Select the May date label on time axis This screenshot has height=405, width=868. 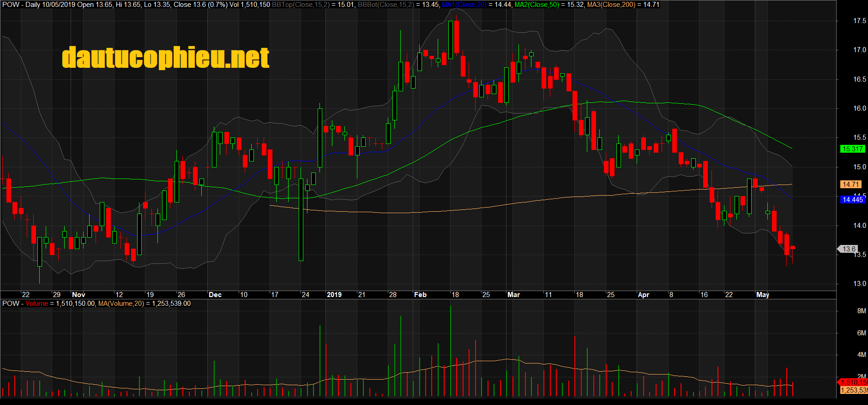click(x=763, y=295)
